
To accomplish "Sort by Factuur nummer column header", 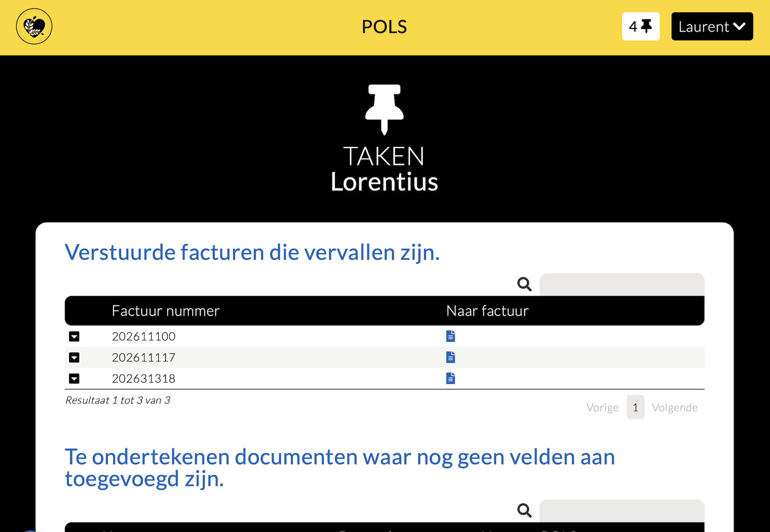I will [x=165, y=311].
